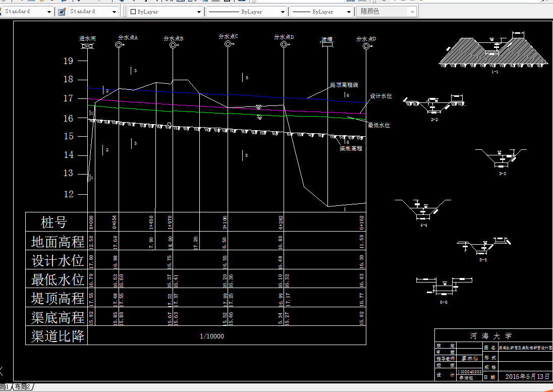
Task: Click the elevation axis label 19
Action: pos(68,61)
